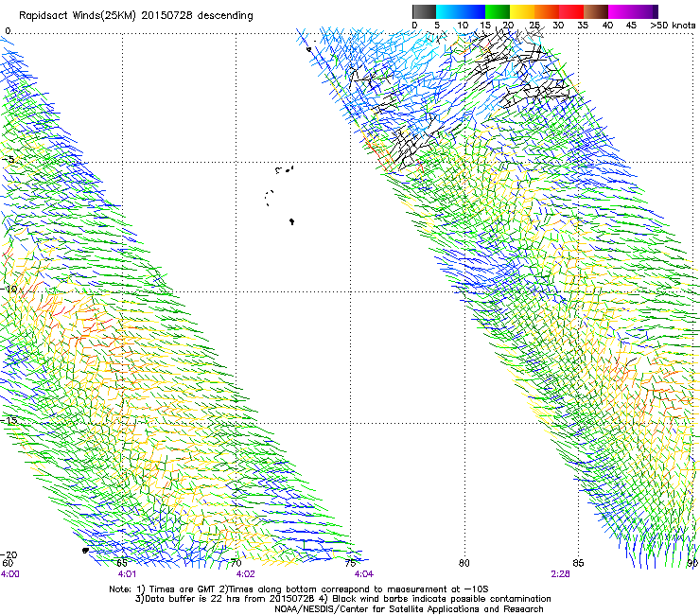Select the purple '4:02' swath time label
700x615 pixels.
246,574
